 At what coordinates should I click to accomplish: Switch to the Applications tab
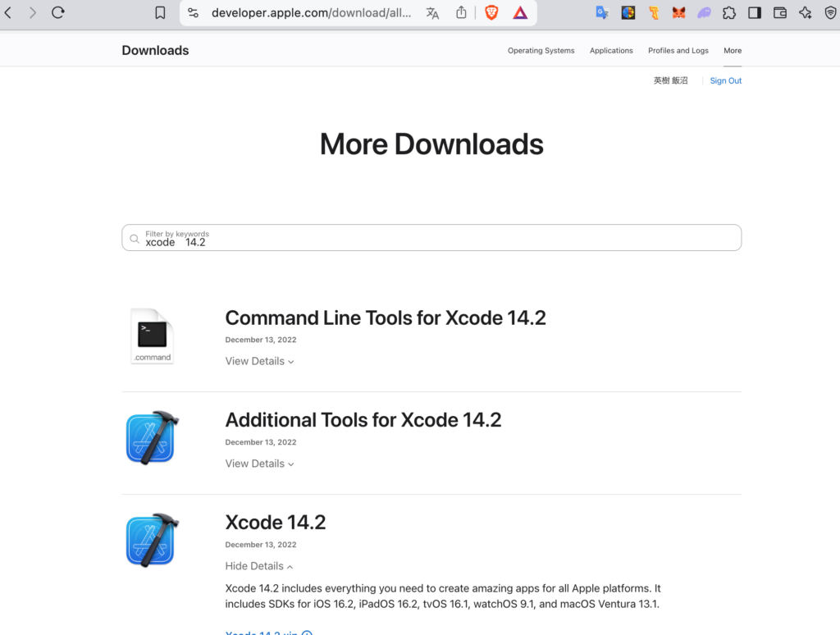(611, 50)
